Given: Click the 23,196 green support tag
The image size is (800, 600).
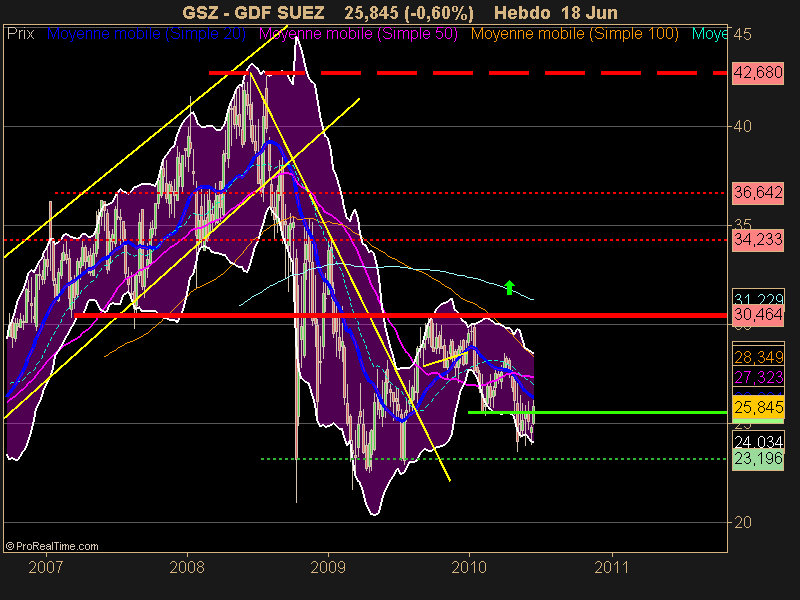Looking at the screenshot, I should (758, 459).
